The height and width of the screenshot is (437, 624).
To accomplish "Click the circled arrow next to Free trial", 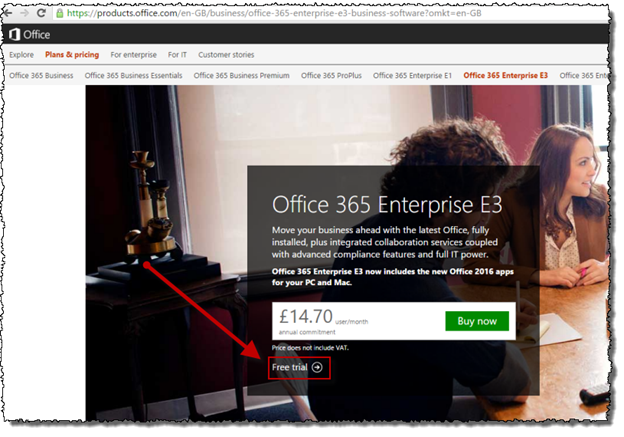I will coord(317,367).
